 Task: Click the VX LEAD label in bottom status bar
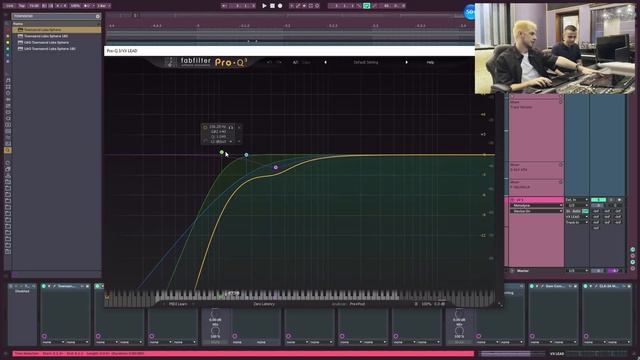click(x=557, y=354)
